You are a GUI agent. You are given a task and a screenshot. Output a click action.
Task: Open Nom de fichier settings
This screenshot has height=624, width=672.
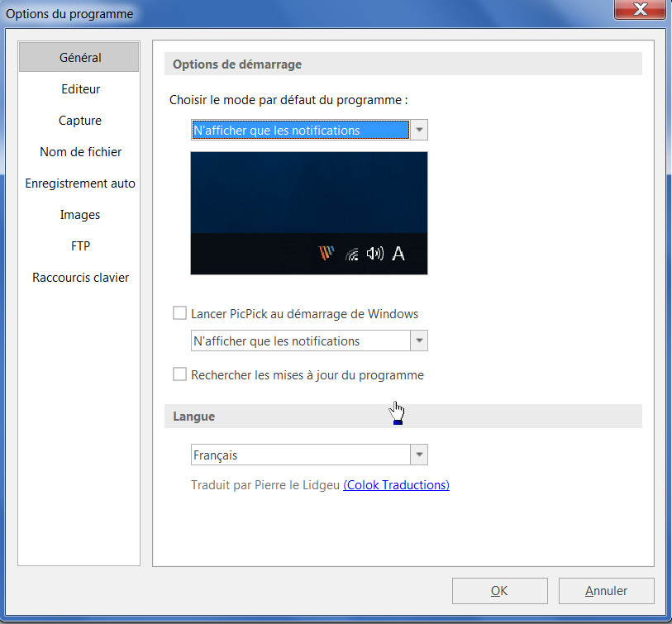tap(80, 152)
